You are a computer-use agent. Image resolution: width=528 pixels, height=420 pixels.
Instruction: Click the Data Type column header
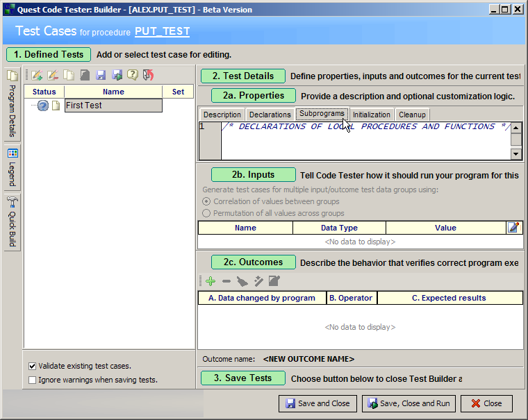click(x=339, y=228)
